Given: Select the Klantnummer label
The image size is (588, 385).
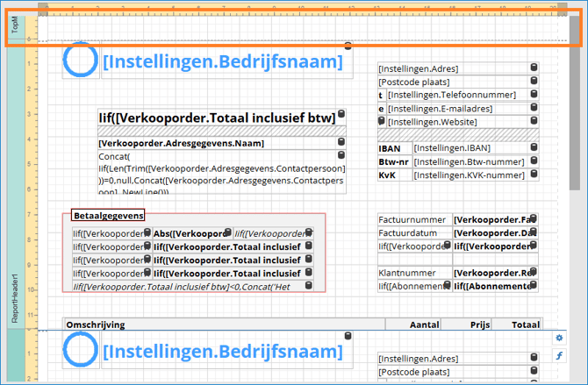Looking at the screenshot, I should pos(412,273).
